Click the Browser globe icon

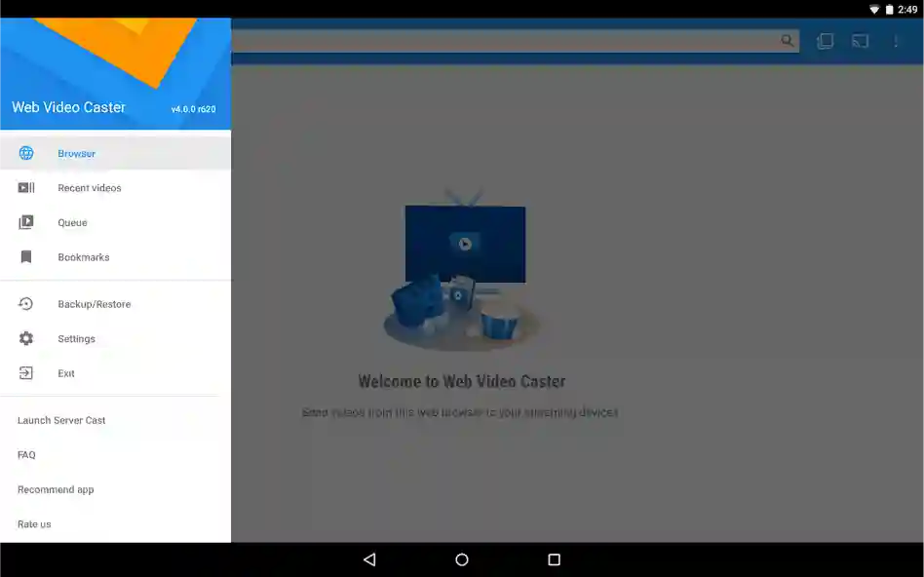tap(26, 153)
